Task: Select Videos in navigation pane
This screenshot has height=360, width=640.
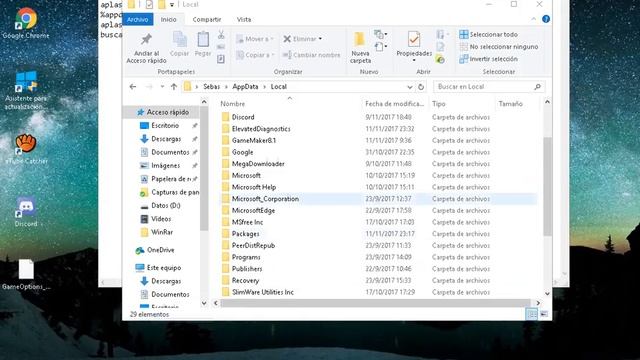Action: [161, 219]
